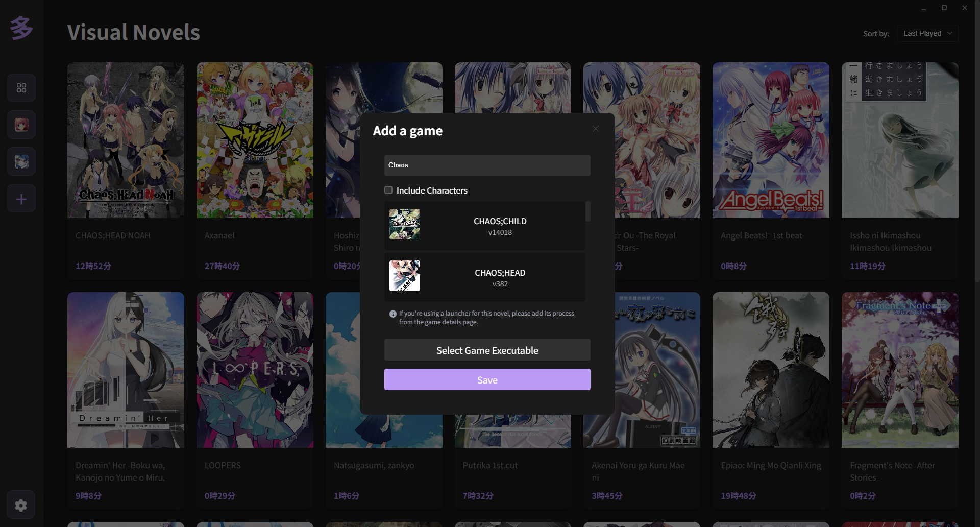Click the 12時52分 playtime label
This screenshot has width=980, height=527.
click(x=93, y=266)
